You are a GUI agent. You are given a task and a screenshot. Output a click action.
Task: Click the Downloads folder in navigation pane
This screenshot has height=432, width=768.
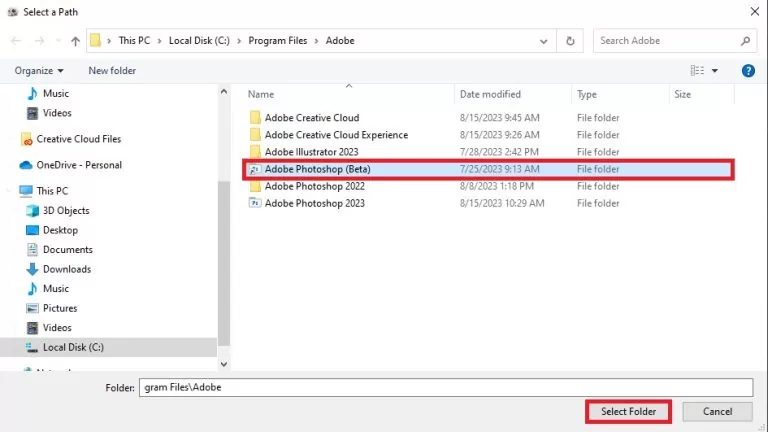pos(66,269)
